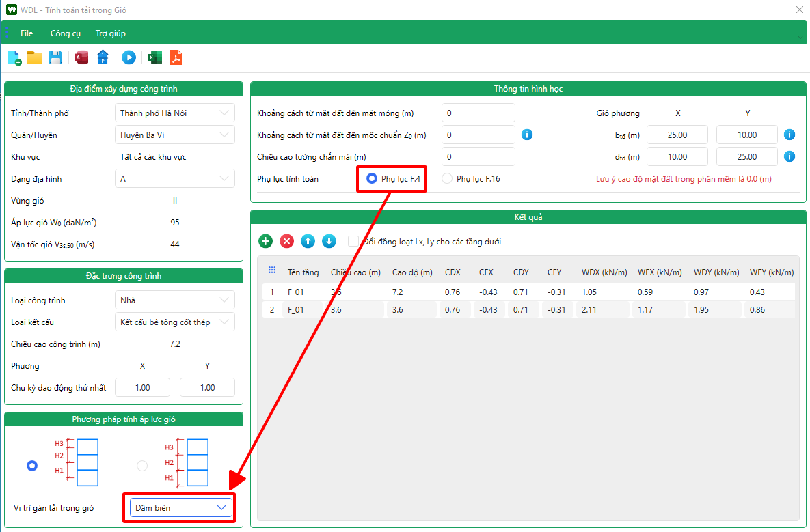Expand the ribbon chevron at the menu bar's right end
The image size is (810, 532).
[x=800, y=37]
